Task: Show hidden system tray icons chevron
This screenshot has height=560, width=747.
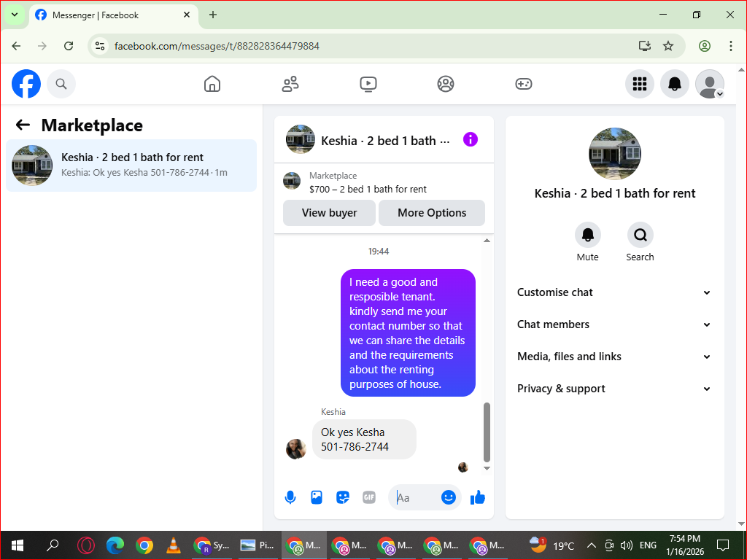Action: pos(591,545)
